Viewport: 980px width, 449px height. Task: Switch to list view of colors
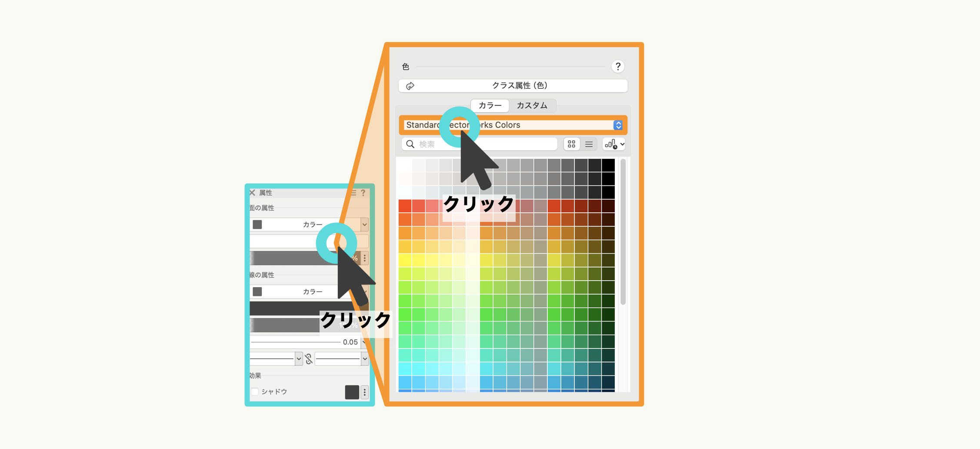tap(589, 144)
